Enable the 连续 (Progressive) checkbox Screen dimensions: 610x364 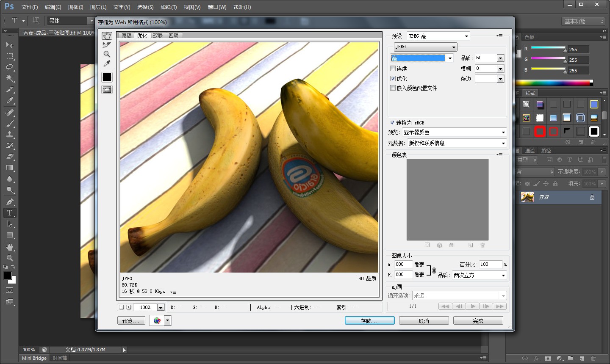[393, 69]
